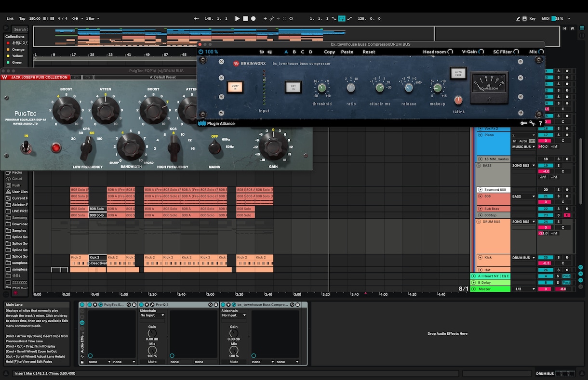Click the tempo field showing 150.00

tap(35, 19)
